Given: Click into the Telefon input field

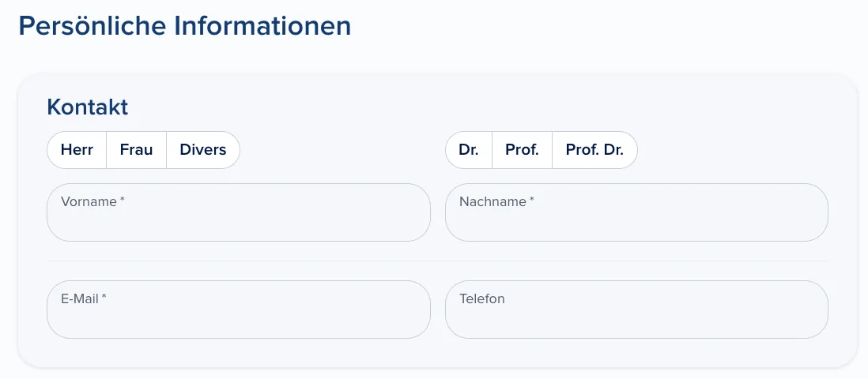Looking at the screenshot, I should click(x=636, y=310).
